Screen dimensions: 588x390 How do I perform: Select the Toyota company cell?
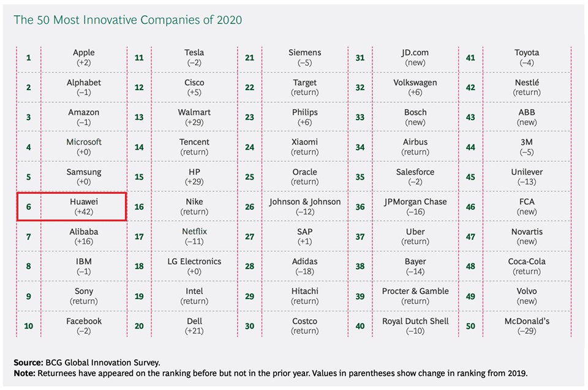coord(526,58)
